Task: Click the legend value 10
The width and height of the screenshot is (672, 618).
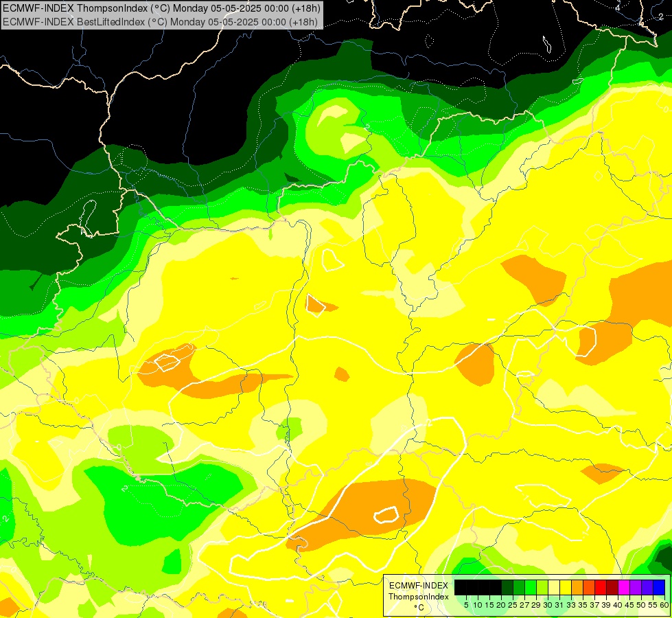Action: [x=478, y=605]
